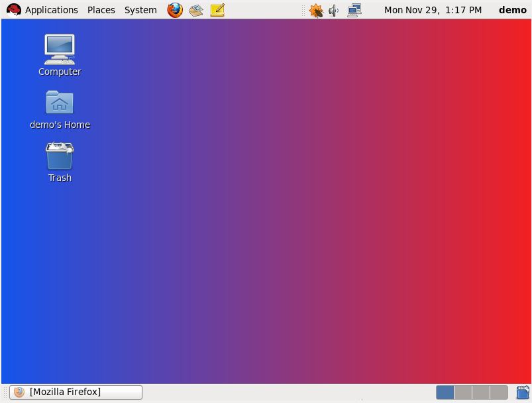Open the text editor panel launcher
The image size is (532, 403).
click(217, 10)
